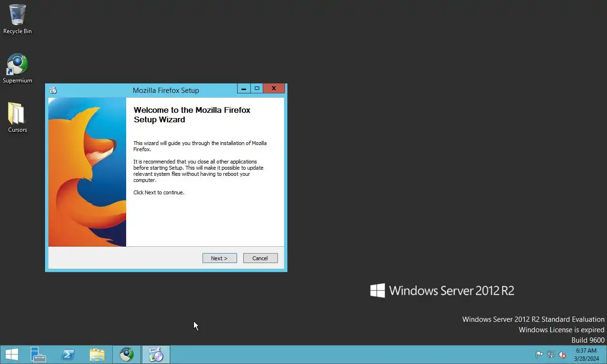Image resolution: width=607 pixels, height=364 pixels.
Task: Open File Explorer from the taskbar
Action: pos(97,355)
